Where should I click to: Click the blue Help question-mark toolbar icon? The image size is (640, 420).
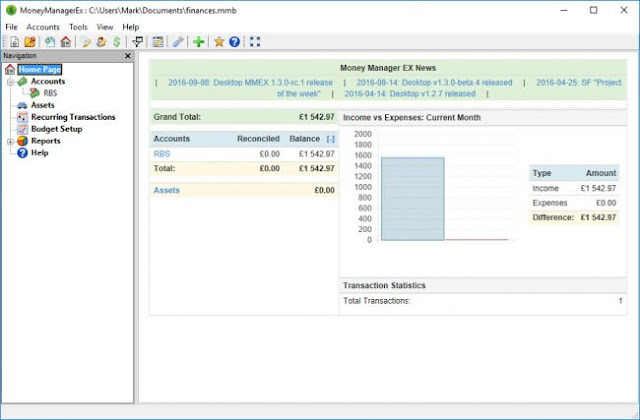coord(234,42)
